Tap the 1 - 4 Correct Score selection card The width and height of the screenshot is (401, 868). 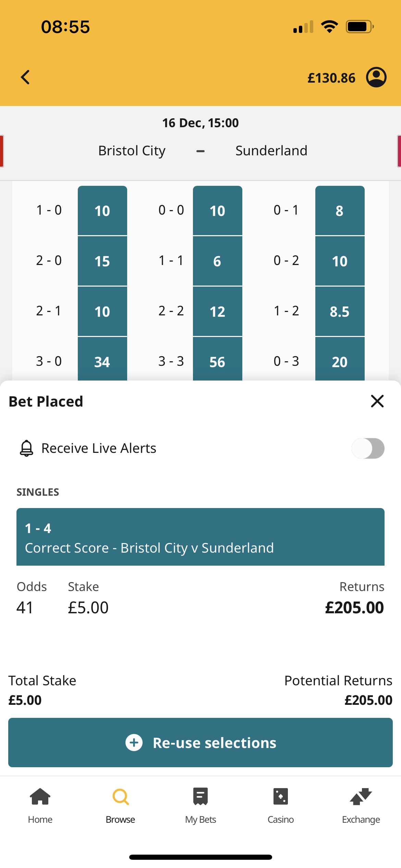tap(200, 537)
